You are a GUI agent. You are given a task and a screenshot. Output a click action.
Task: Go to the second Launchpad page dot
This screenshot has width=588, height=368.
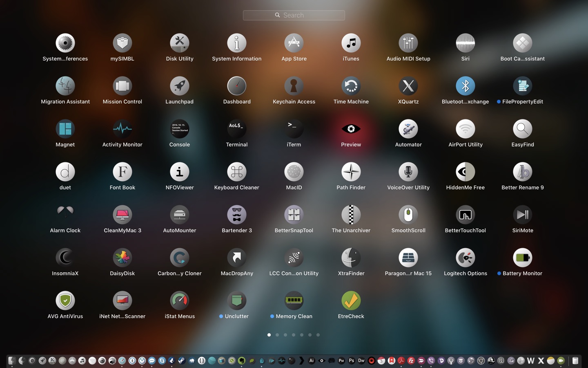point(277,335)
